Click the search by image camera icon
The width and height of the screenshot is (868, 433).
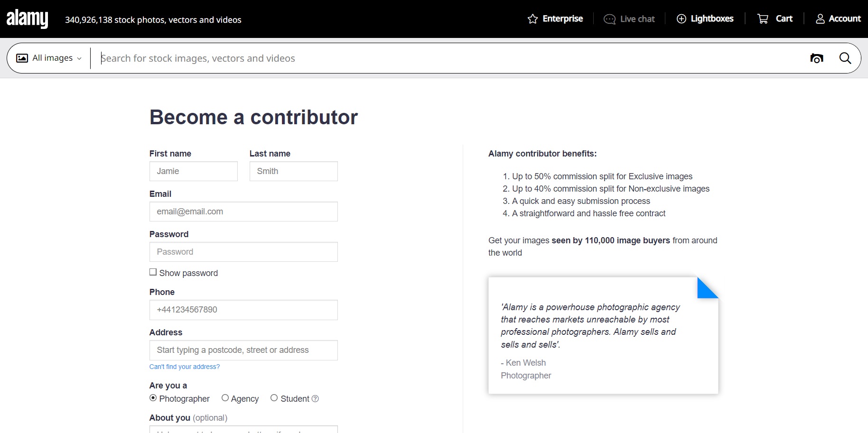coord(817,58)
